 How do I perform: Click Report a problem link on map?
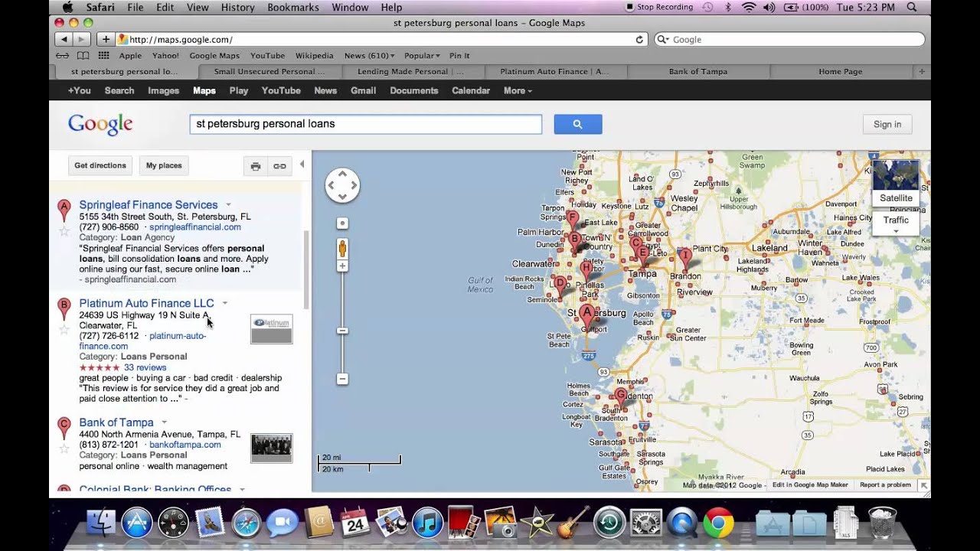coord(885,485)
